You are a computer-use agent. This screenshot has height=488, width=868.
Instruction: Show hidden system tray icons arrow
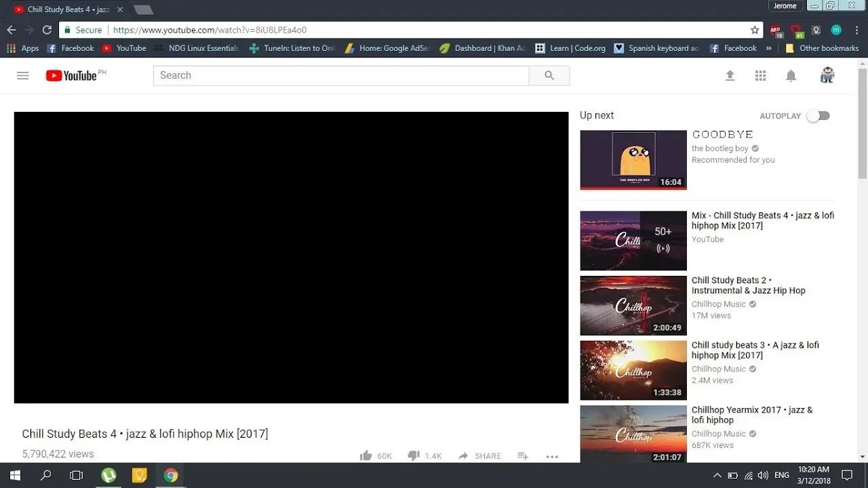pos(717,475)
